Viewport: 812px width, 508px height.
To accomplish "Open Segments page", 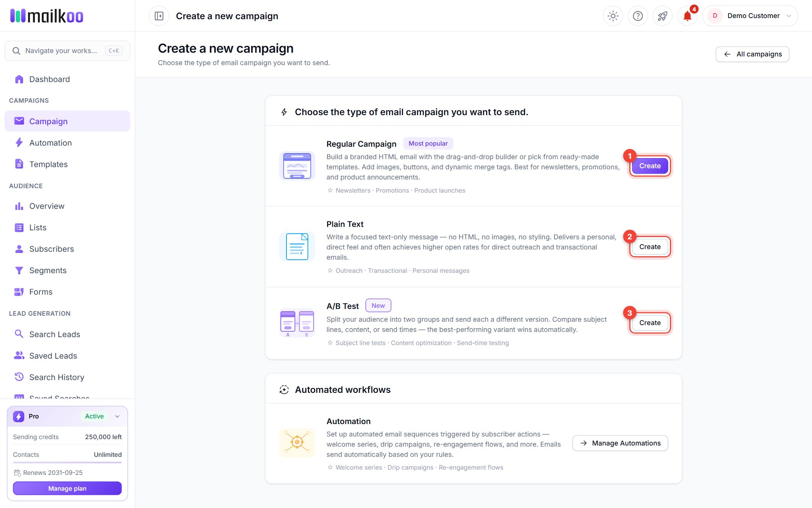I will click(67, 270).
